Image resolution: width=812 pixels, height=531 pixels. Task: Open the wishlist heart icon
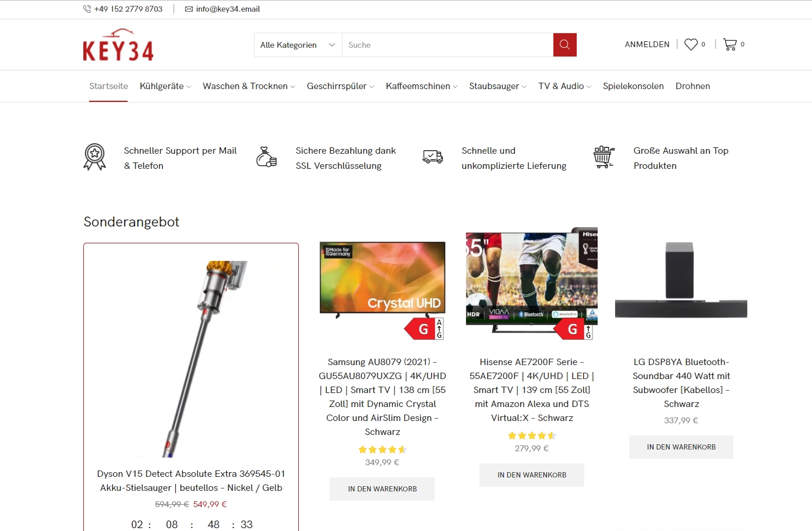(x=691, y=44)
